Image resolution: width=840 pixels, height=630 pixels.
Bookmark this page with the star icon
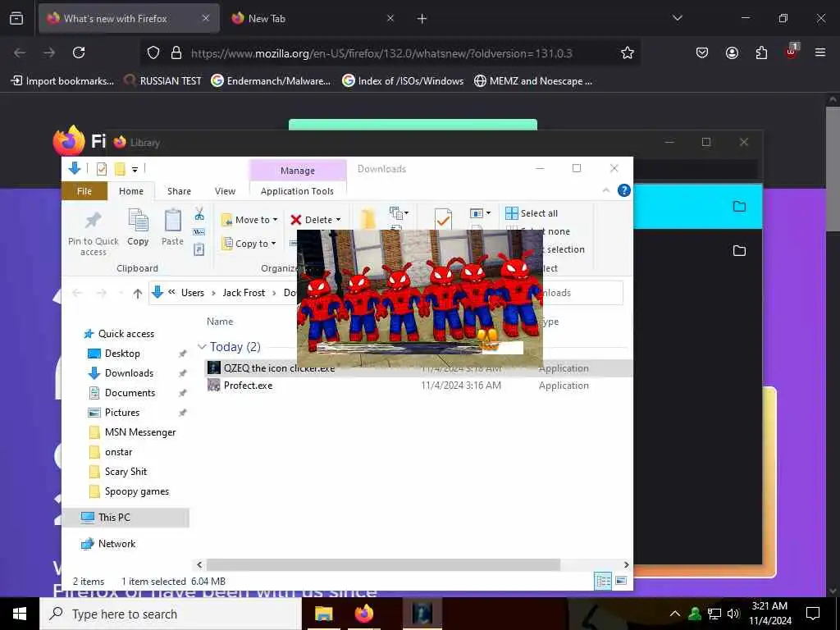(x=628, y=52)
